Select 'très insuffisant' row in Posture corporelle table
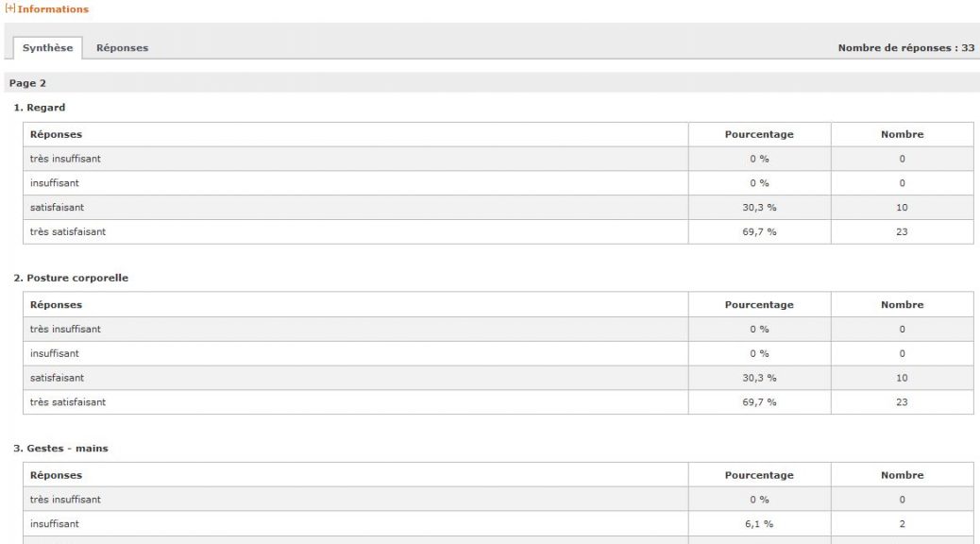This screenshot has width=980, height=544. click(x=498, y=329)
